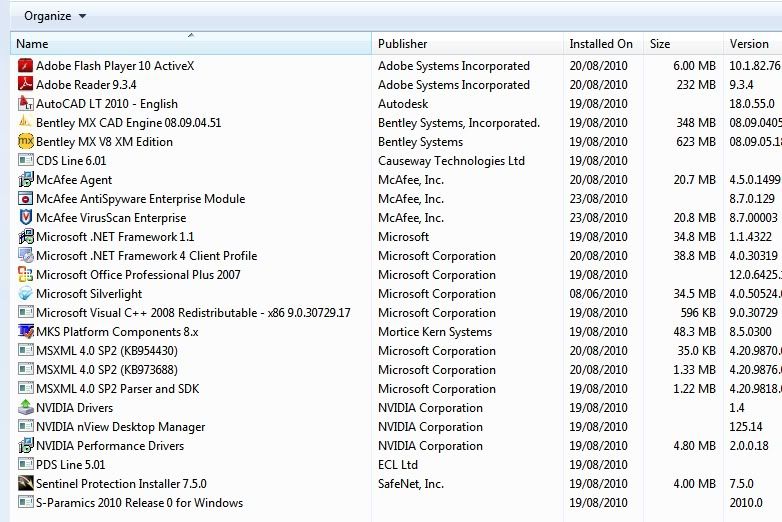Click the size value '48.3 MB'
The height and width of the screenshot is (522, 782).
point(695,332)
